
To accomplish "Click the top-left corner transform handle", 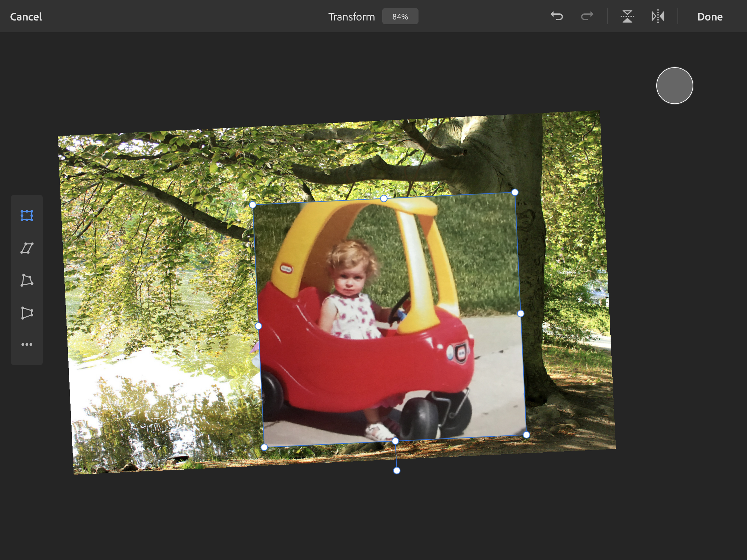I will click(253, 205).
